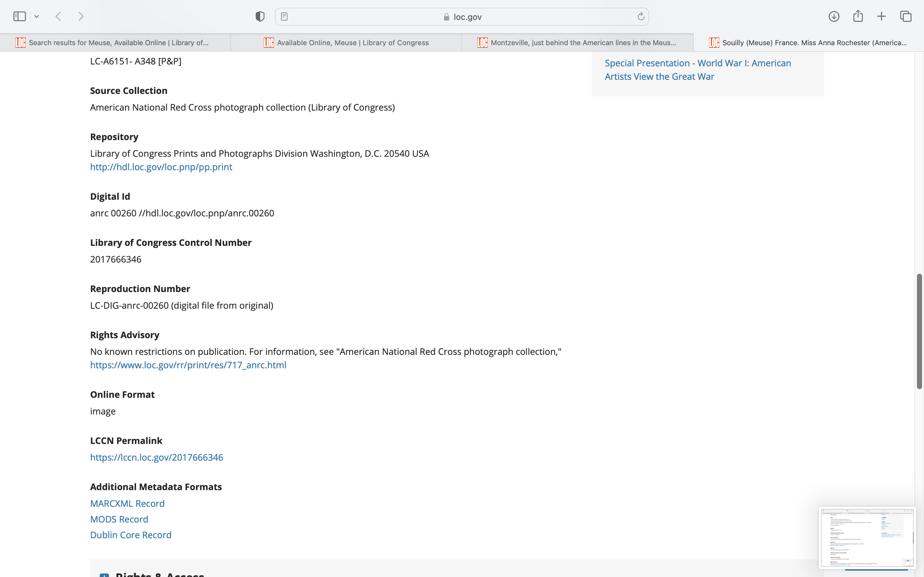The width and height of the screenshot is (924, 577).
Task: Go back to previous page
Action: tap(58, 16)
